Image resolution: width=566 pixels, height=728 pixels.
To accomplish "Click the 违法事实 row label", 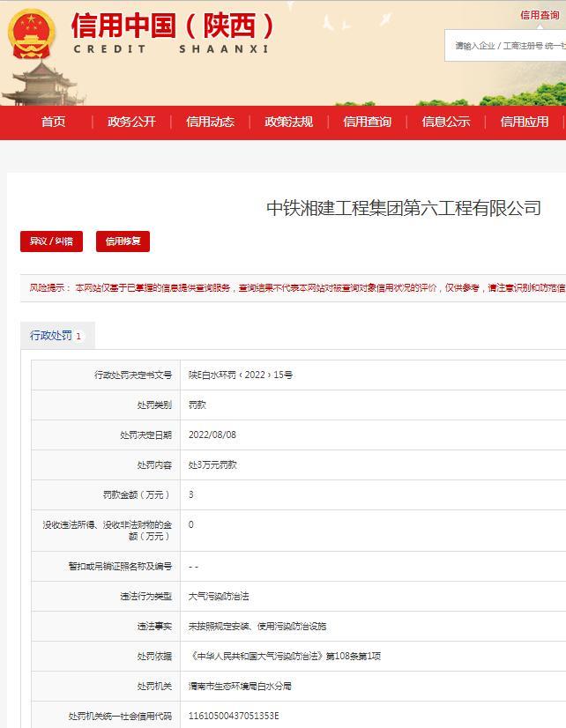I will [154, 627].
